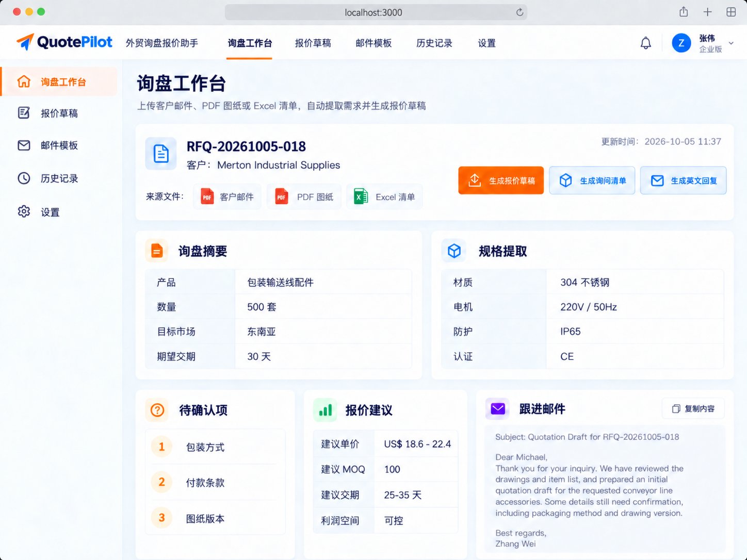Click the 询盘摘要 orange document icon
Screen dimensions: 747x560
pos(157,251)
